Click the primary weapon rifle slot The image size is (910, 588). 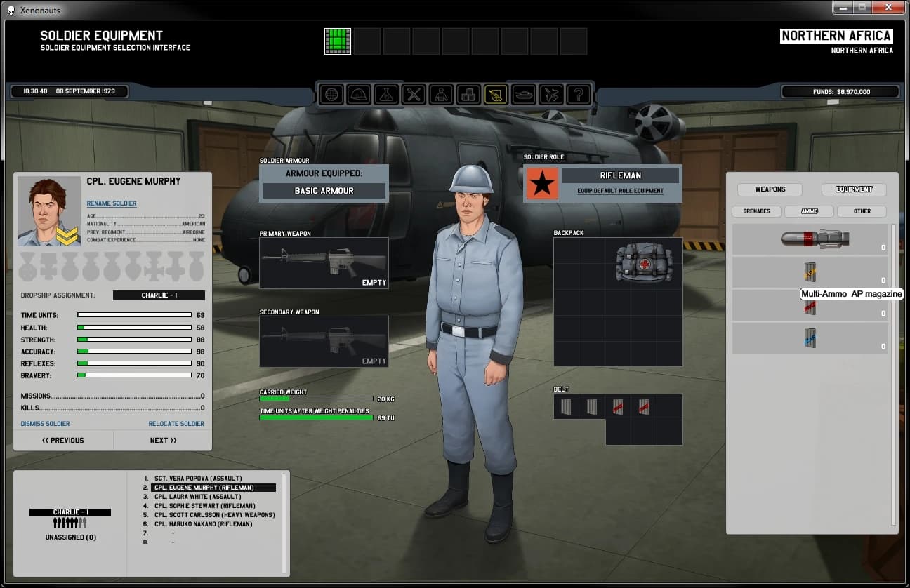324,263
